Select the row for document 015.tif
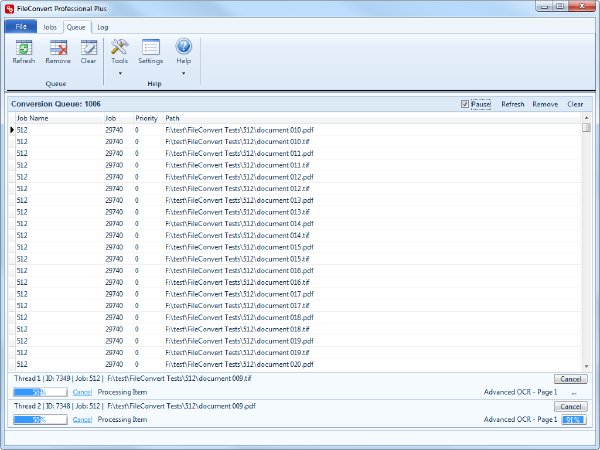 click(x=295, y=259)
